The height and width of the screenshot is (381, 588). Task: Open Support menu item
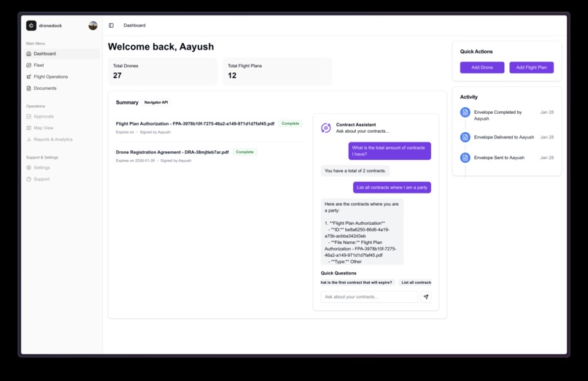click(62, 180)
